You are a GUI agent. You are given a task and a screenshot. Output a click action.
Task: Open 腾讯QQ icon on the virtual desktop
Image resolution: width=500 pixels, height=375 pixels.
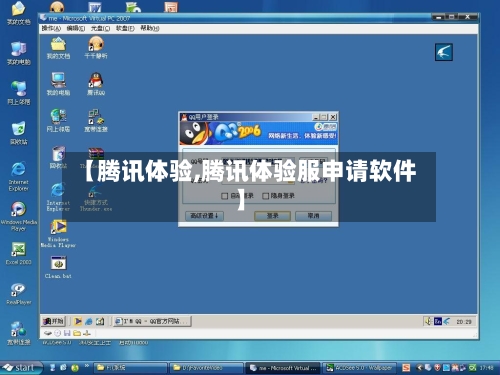(x=96, y=81)
